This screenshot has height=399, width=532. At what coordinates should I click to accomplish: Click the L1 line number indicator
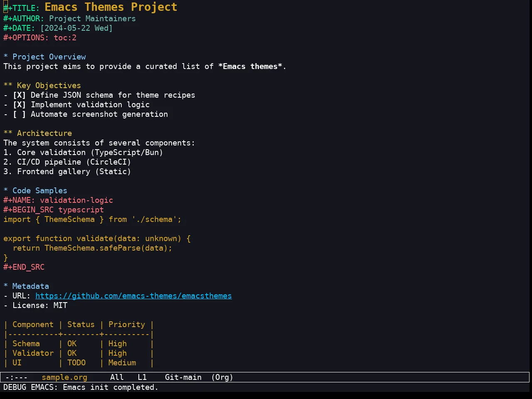click(x=142, y=377)
